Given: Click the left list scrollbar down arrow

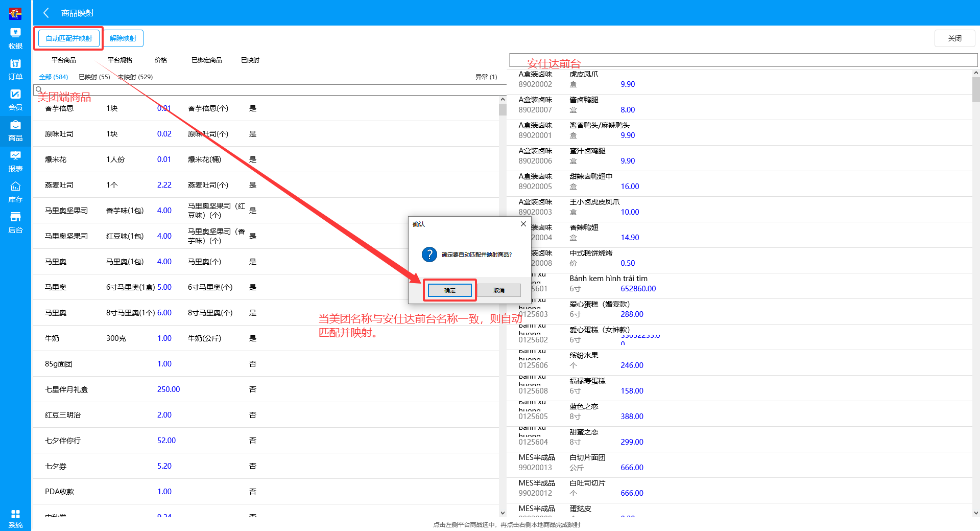Looking at the screenshot, I should [503, 513].
